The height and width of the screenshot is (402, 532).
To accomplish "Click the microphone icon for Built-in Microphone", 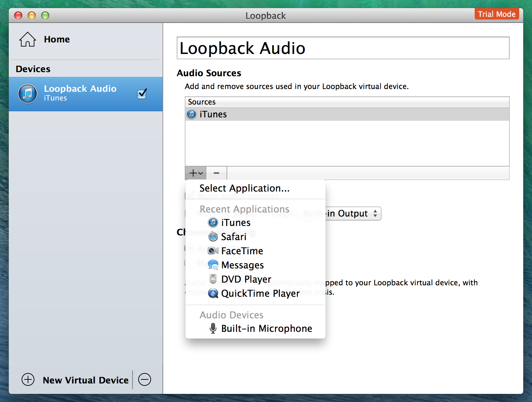I will (213, 328).
